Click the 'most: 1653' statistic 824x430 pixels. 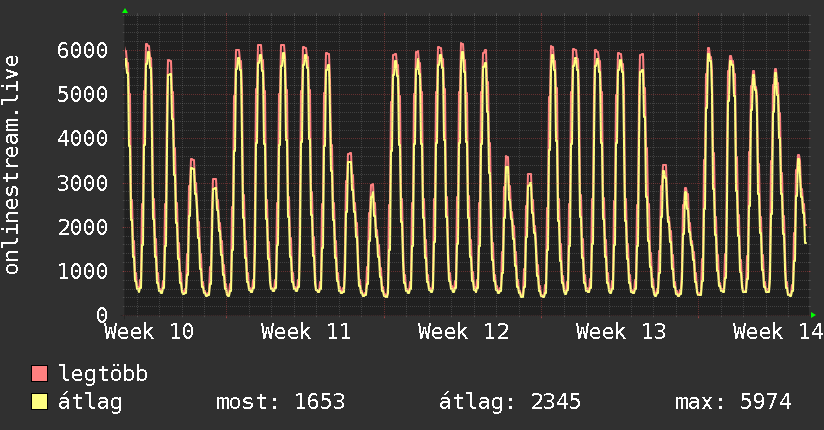pyautogui.click(x=281, y=402)
